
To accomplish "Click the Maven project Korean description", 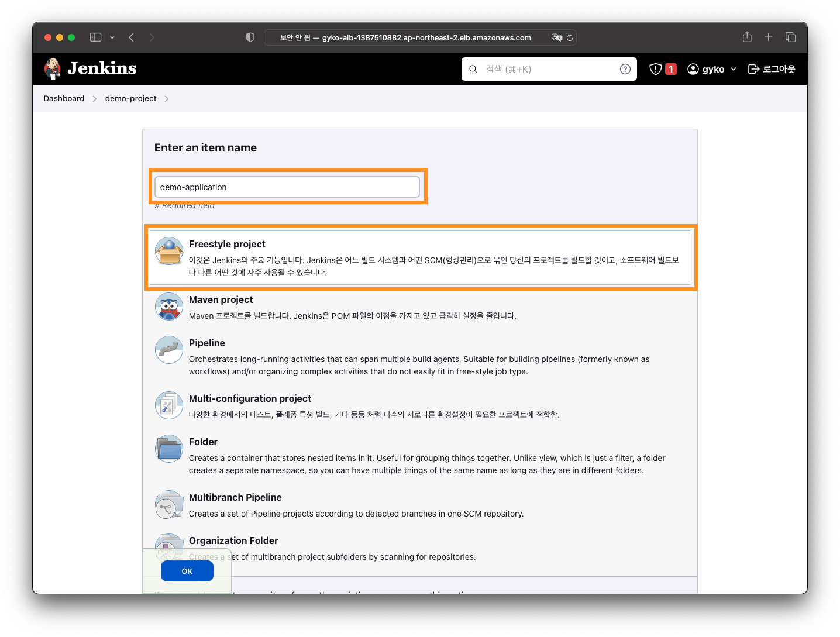I will (x=352, y=316).
